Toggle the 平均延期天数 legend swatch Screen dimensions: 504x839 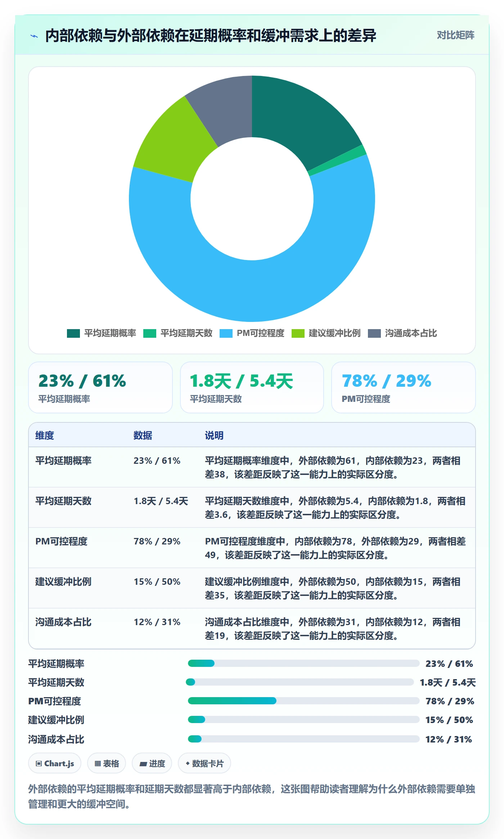[149, 333]
